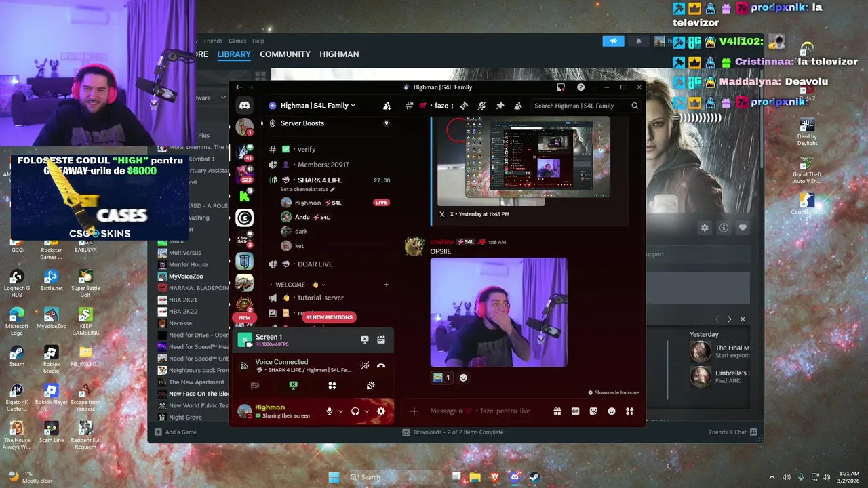Click plus attachment icon in message bar
Viewport: 868px width, 488px height.
[414, 411]
